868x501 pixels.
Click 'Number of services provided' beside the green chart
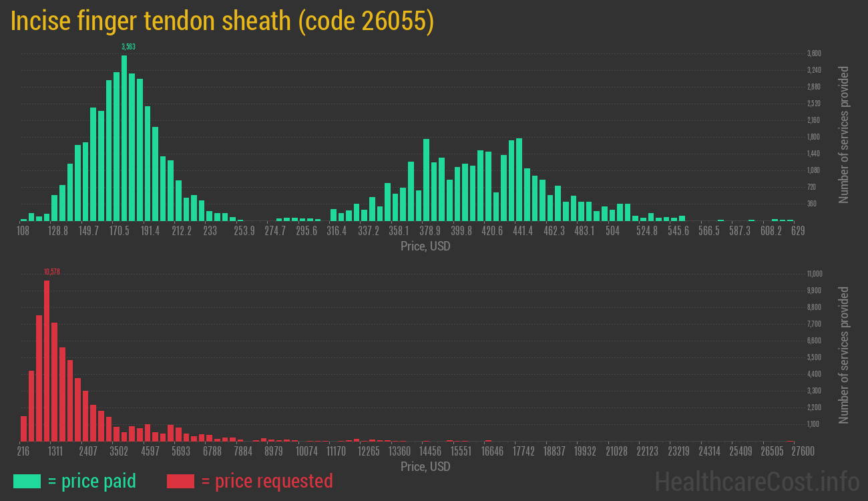[844, 135]
